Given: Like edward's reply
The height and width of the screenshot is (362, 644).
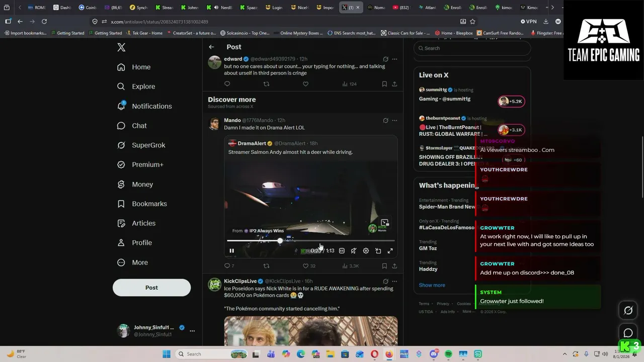Looking at the screenshot, I should [305, 84].
